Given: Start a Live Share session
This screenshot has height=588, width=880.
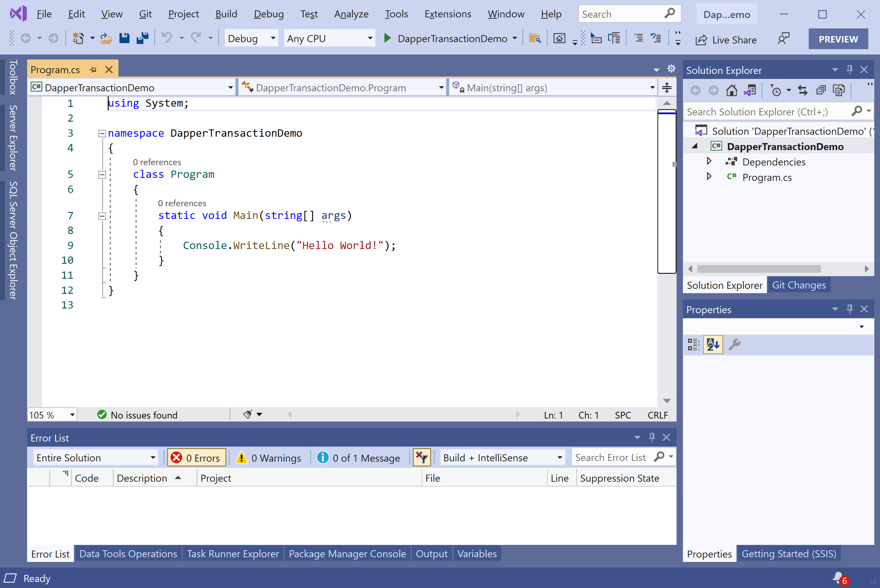Looking at the screenshot, I should pyautogui.click(x=726, y=39).
